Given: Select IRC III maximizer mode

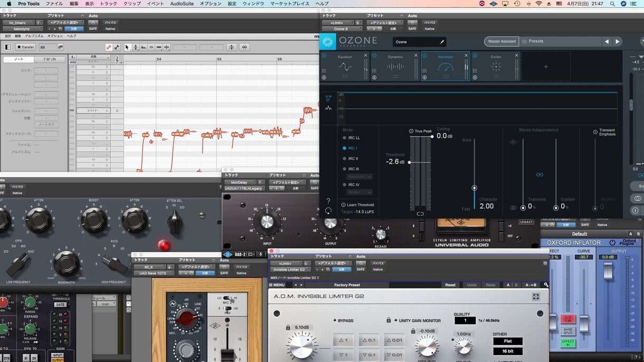Looking at the screenshot, I should tap(351, 169).
